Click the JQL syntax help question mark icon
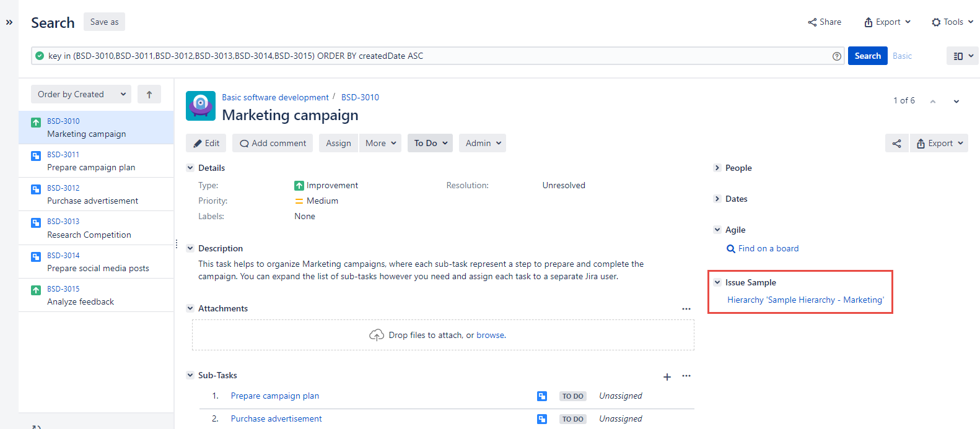 [x=837, y=56]
